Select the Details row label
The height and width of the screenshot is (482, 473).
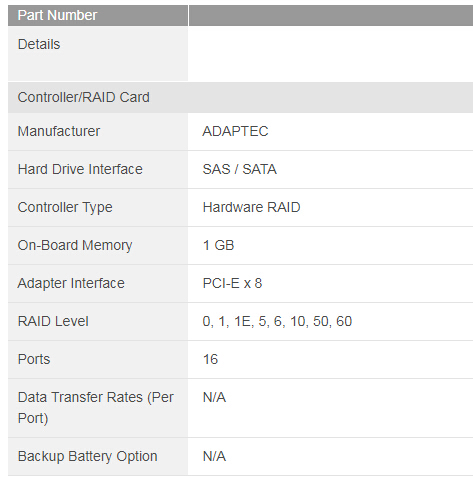[39, 44]
